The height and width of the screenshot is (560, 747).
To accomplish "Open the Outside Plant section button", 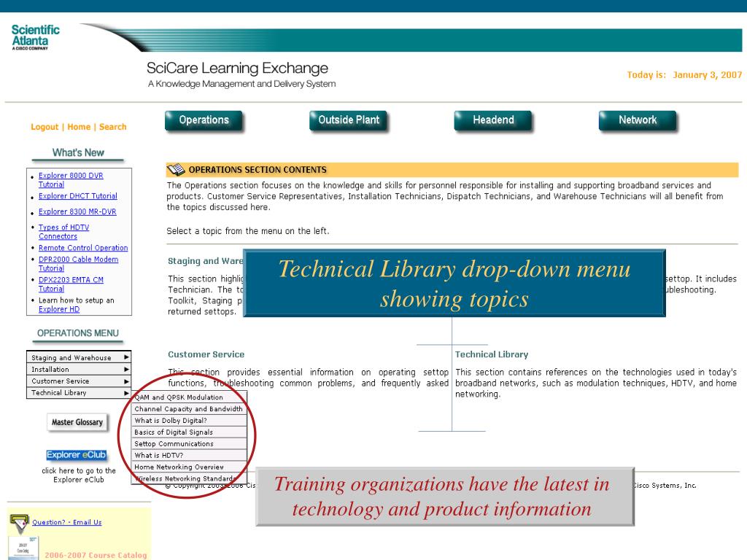I will click(349, 120).
